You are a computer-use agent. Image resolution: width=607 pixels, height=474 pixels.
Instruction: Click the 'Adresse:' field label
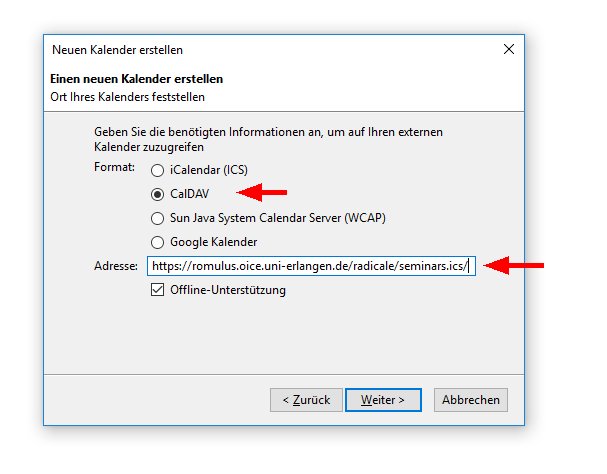113,266
